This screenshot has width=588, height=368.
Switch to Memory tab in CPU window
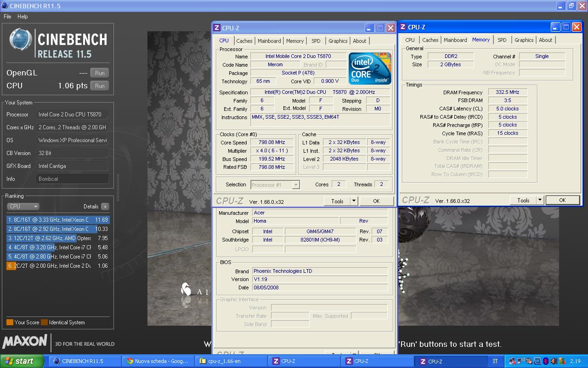click(295, 41)
